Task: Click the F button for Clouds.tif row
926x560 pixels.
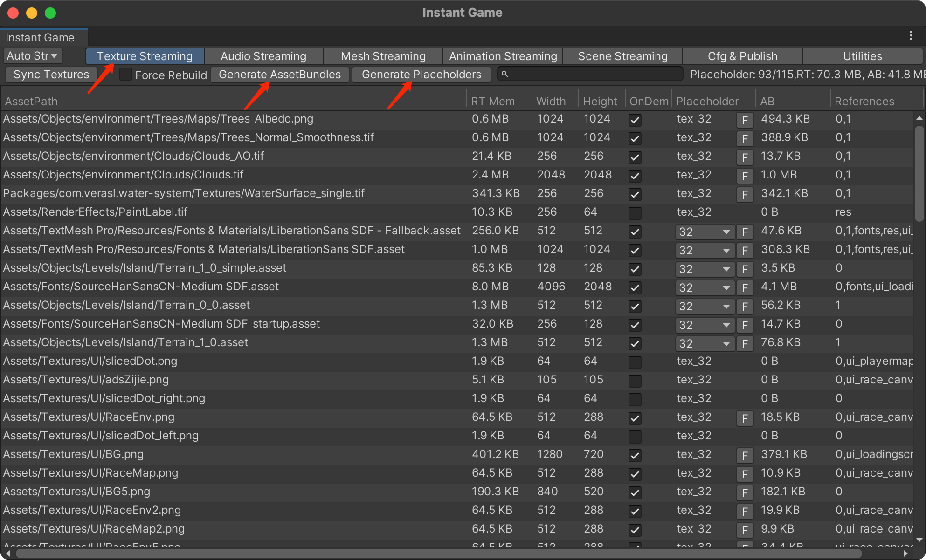Action: [745, 176]
